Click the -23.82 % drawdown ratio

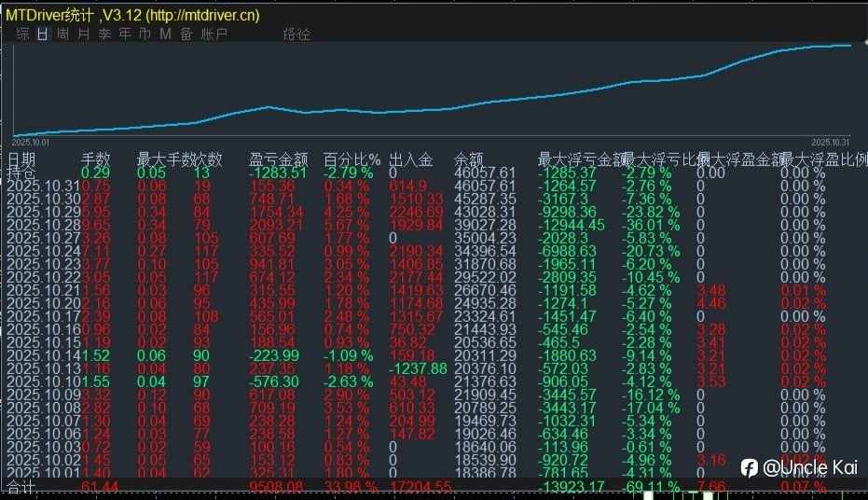651,212
